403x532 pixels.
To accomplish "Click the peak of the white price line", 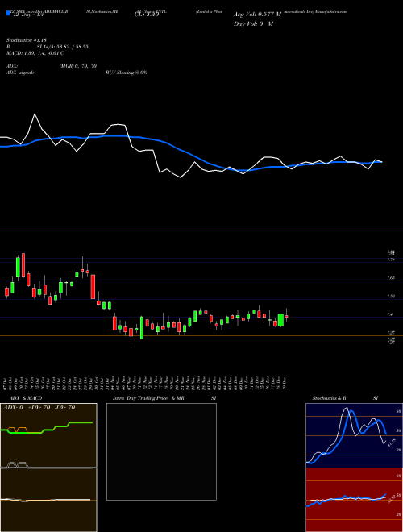I will pos(35,114).
